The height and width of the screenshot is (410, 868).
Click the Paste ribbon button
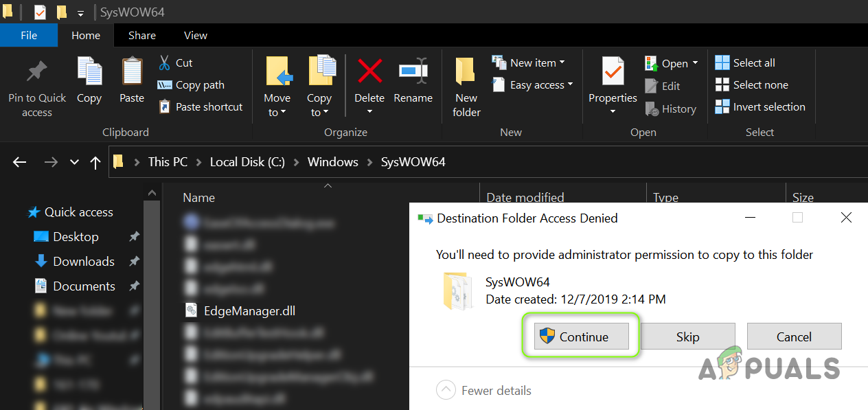pyautogui.click(x=132, y=81)
